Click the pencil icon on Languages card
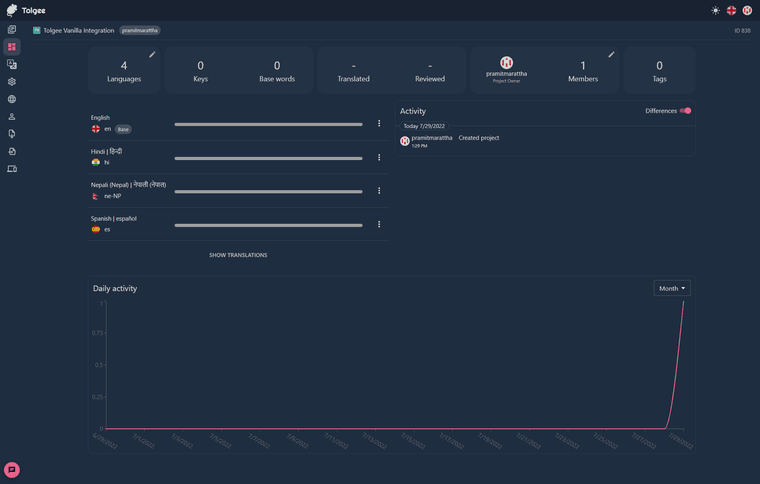The height and width of the screenshot is (484, 760). pos(152,55)
